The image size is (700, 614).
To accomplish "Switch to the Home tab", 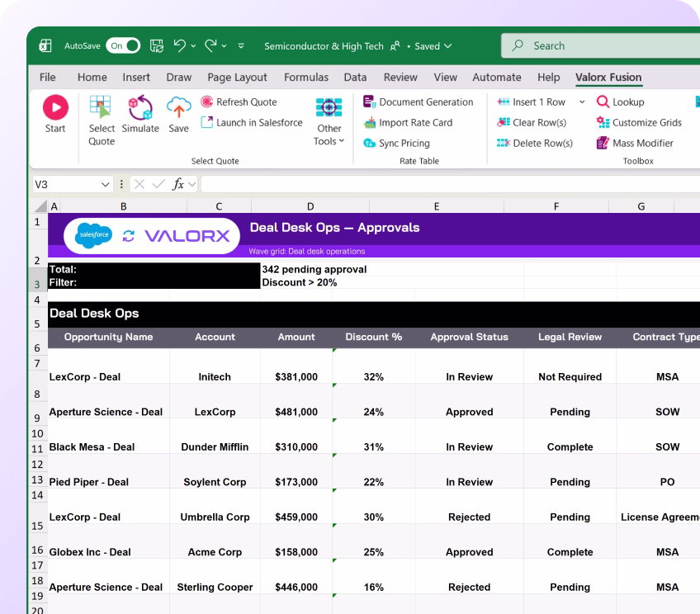I will coord(92,78).
